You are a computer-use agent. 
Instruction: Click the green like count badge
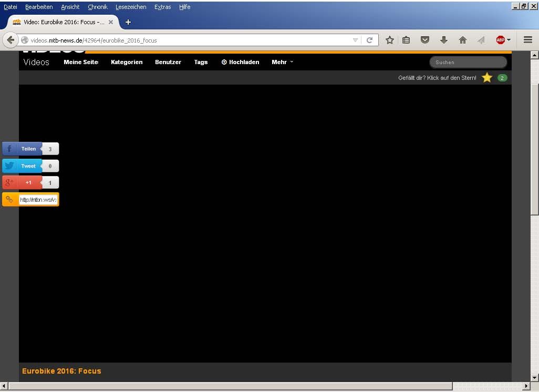click(x=502, y=78)
